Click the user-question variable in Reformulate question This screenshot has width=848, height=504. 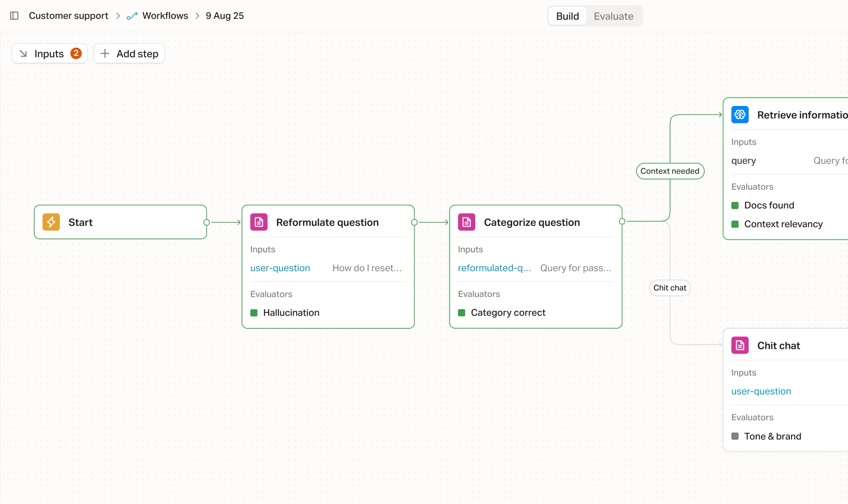(x=280, y=268)
